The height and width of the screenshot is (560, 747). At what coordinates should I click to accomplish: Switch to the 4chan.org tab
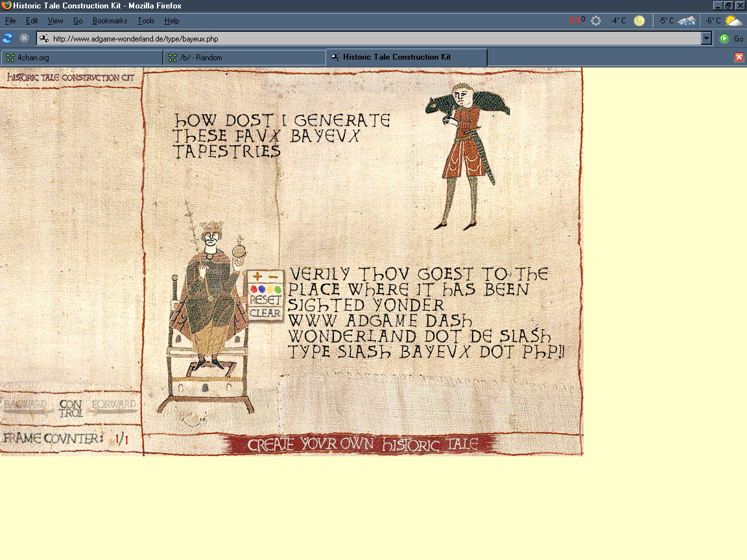pyautogui.click(x=82, y=58)
